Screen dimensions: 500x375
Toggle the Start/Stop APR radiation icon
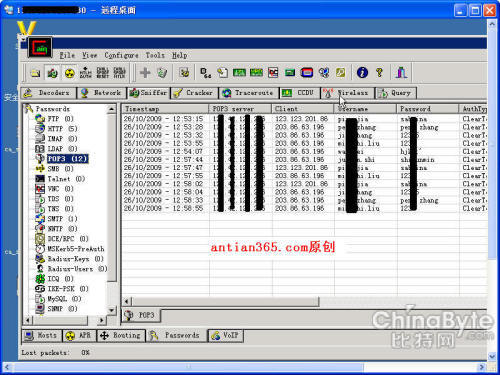click(69, 73)
